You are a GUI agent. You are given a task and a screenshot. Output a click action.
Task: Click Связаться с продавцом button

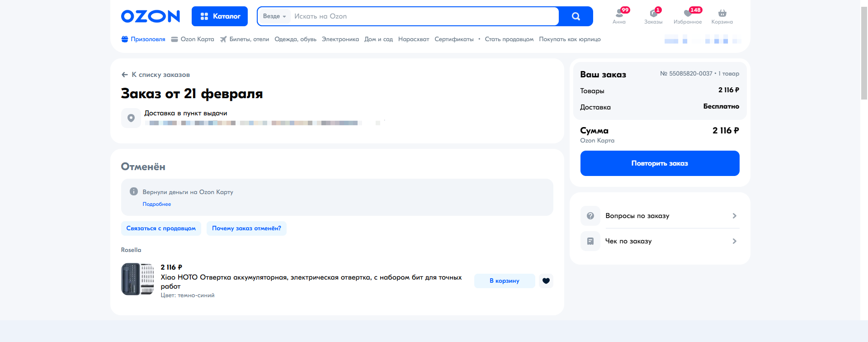[161, 228]
